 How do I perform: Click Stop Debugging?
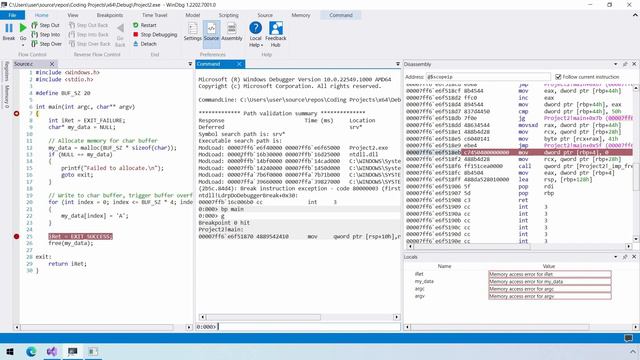[x=155, y=35]
